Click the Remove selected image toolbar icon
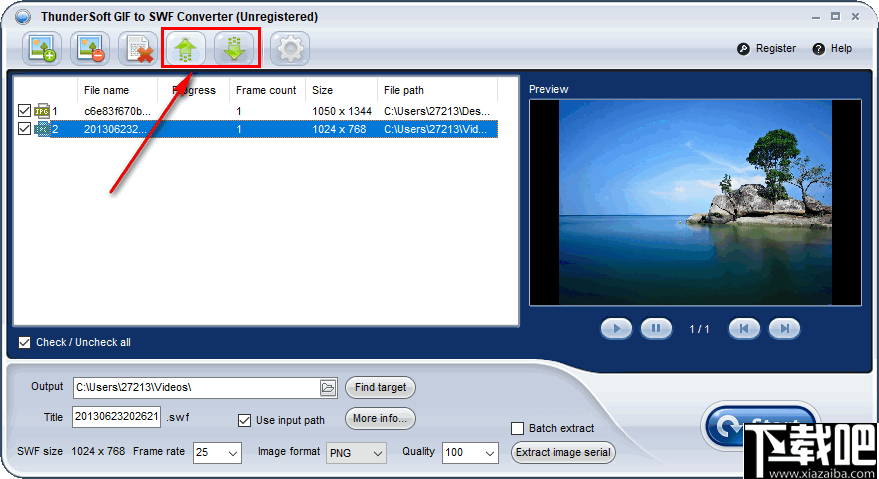The image size is (879, 479). click(90, 49)
